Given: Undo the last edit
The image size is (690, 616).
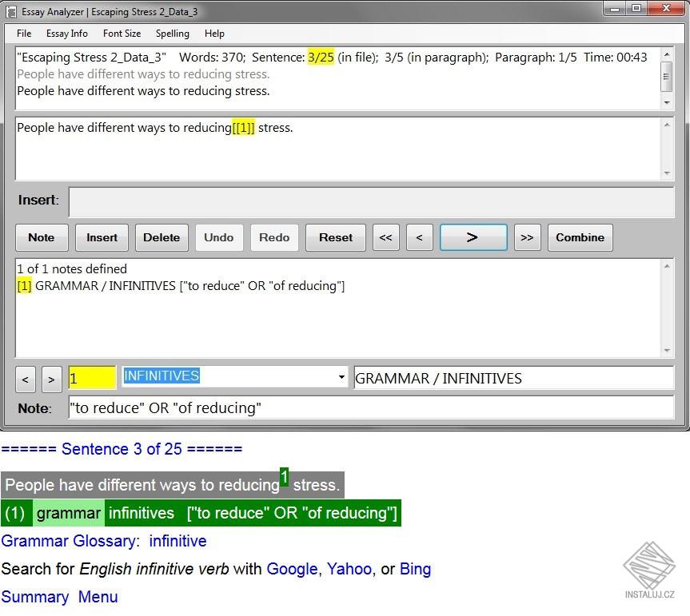Looking at the screenshot, I should pyautogui.click(x=219, y=237).
